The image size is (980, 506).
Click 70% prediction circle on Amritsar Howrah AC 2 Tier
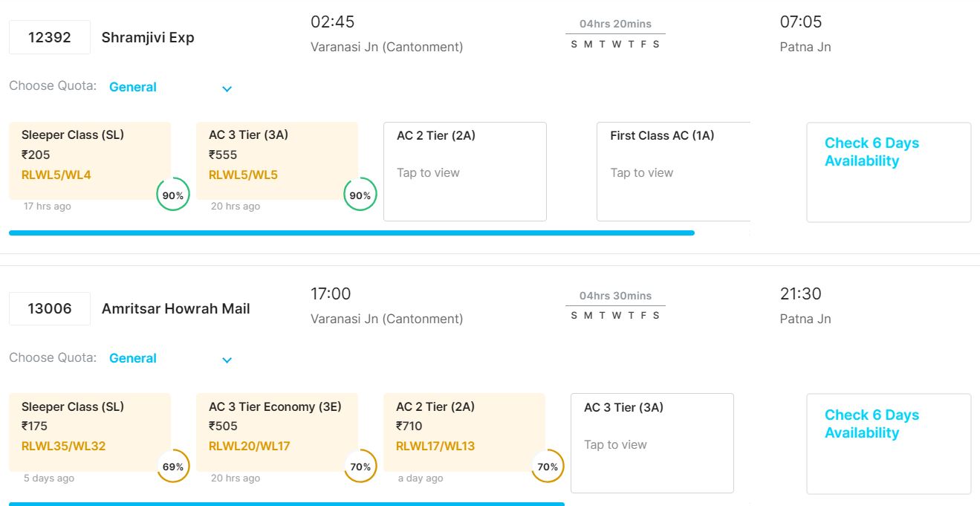[x=548, y=467]
